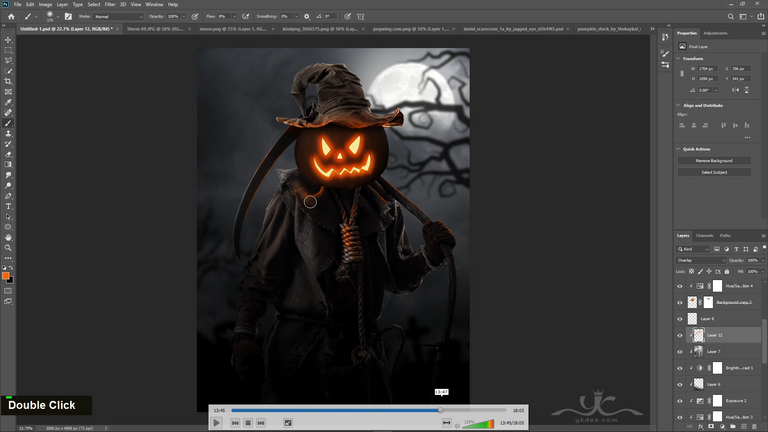This screenshot has width=768, height=432.
Task: Hide the Layer 8 layer
Action: [x=680, y=319]
